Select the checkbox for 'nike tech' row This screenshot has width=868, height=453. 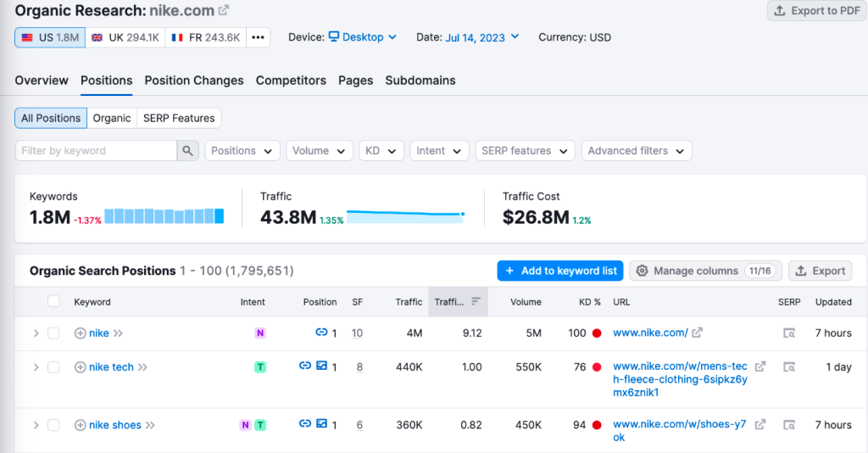click(x=53, y=367)
